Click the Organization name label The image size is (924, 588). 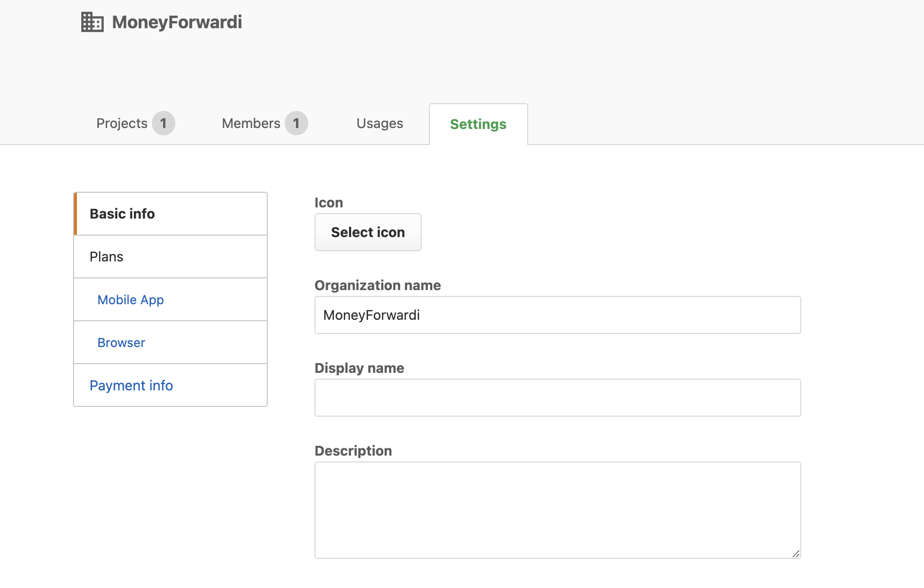(x=378, y=285)
